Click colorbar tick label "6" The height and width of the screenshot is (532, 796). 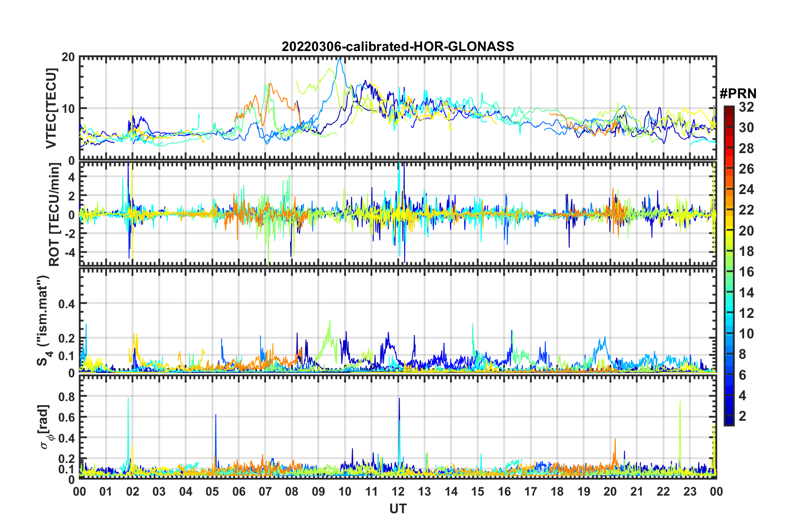(x=742, y=375)
